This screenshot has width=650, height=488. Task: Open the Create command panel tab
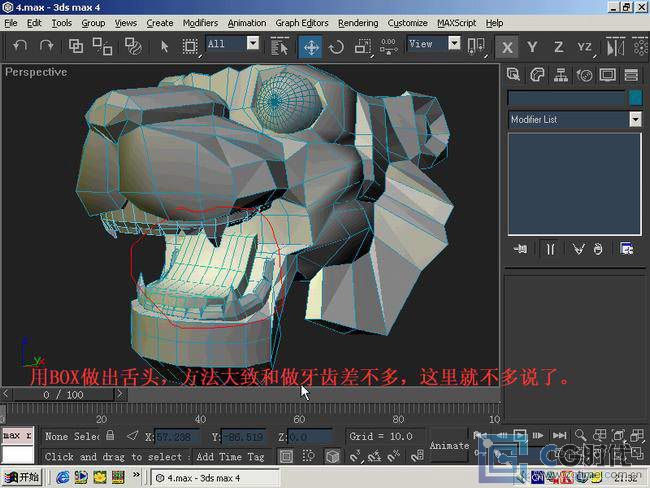(513, 75)
